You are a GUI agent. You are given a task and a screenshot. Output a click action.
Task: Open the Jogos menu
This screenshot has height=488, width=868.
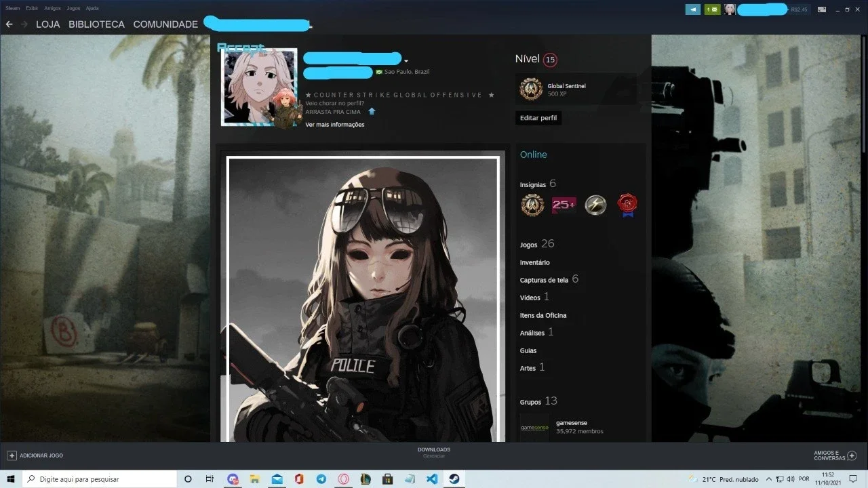(73, 8)
